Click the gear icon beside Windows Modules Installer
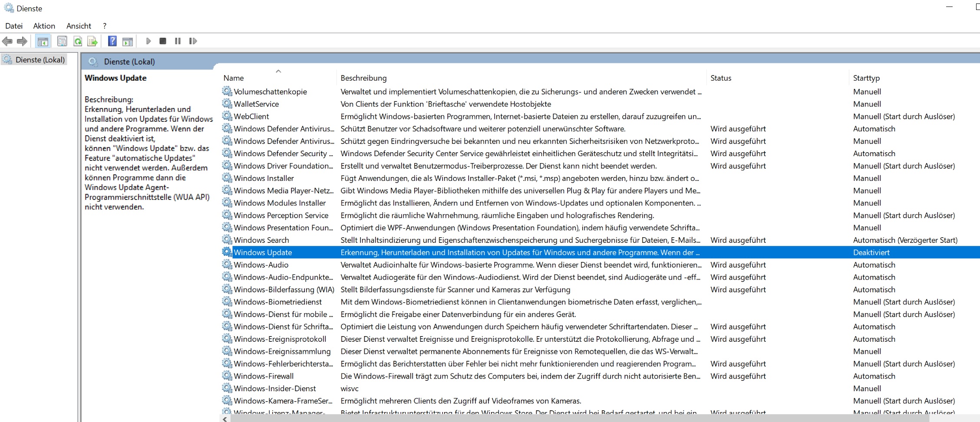 (x=227, y=203)
